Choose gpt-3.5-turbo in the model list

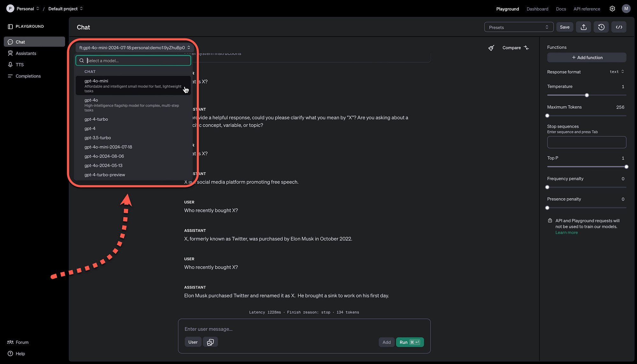97,138
